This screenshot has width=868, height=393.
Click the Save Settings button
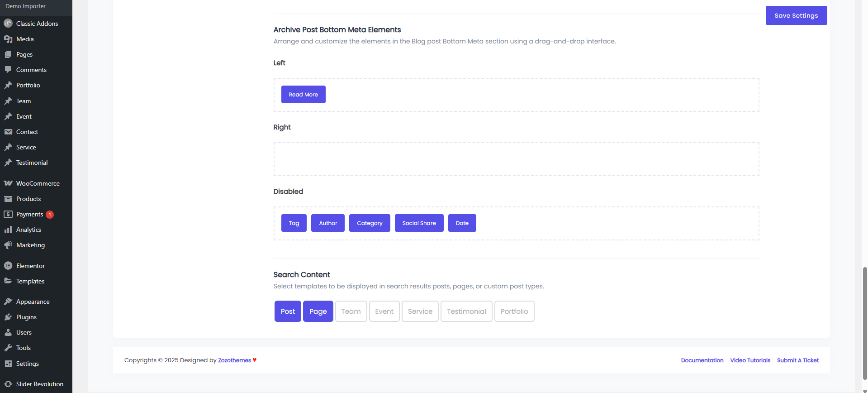(796, 15)
